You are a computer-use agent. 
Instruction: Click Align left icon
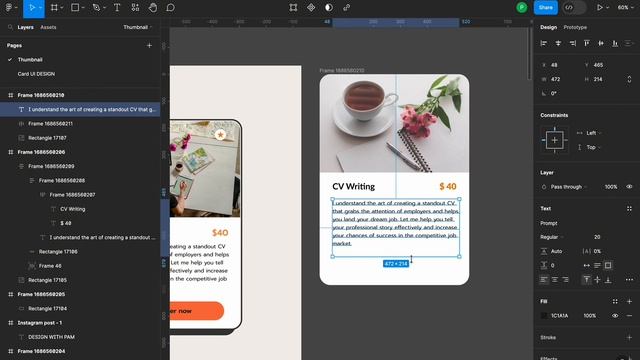544,43
